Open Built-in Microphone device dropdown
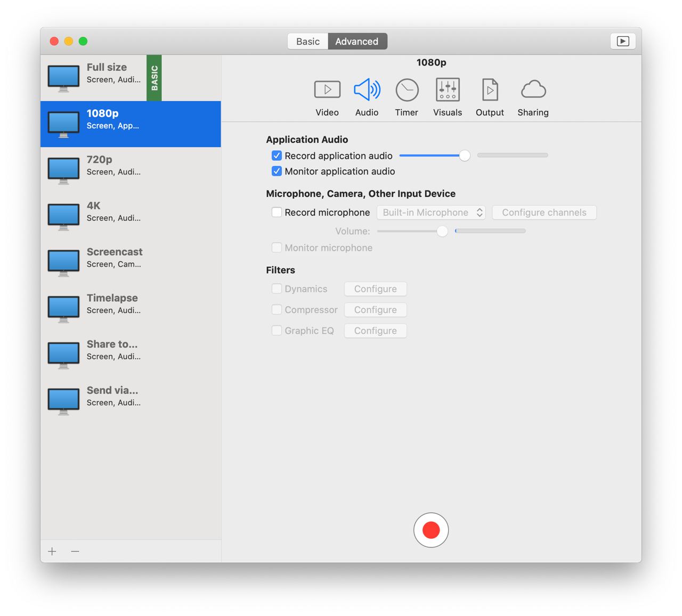This screenshot has width=682, height=616. pyautogui.click(x=432, y=212)
